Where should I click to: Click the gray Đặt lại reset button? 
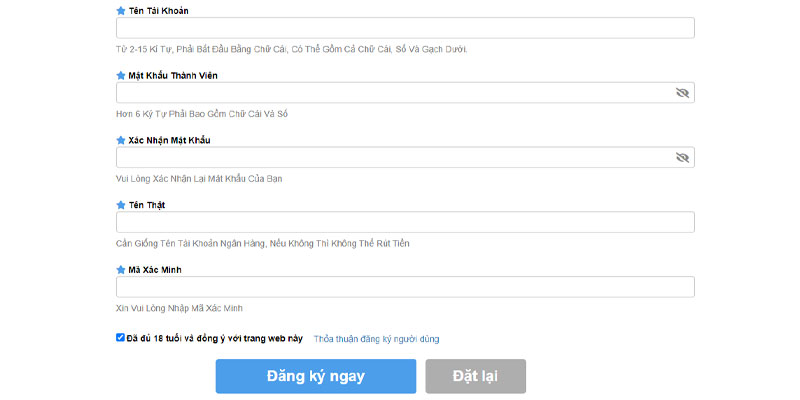[x=476, y=377]
